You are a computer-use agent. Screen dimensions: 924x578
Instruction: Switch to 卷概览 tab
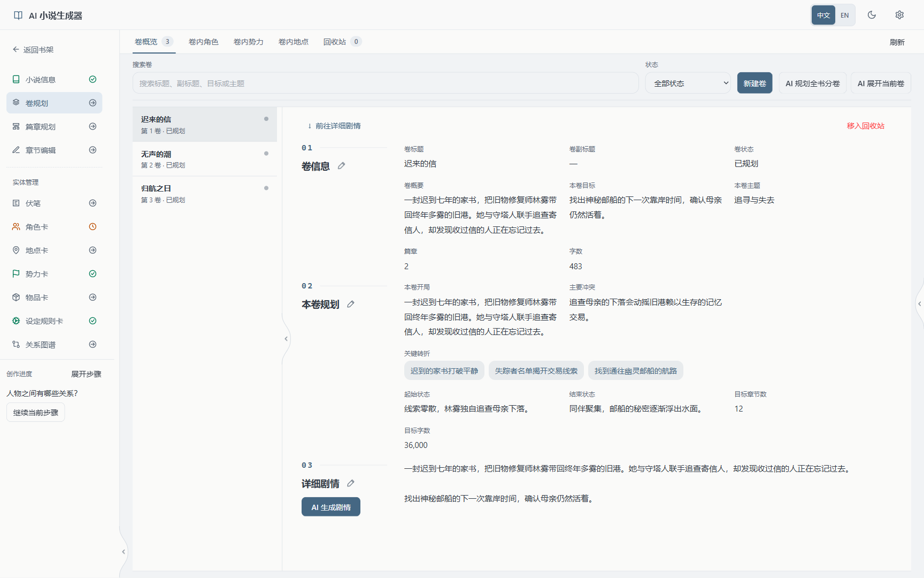(154, 42)
